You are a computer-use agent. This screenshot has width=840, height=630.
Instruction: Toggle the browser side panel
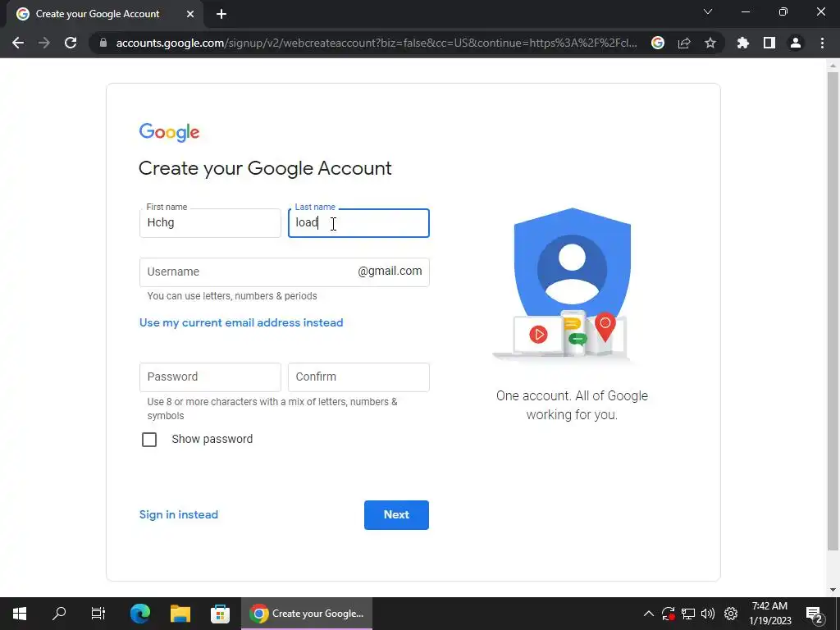point(769,43)
